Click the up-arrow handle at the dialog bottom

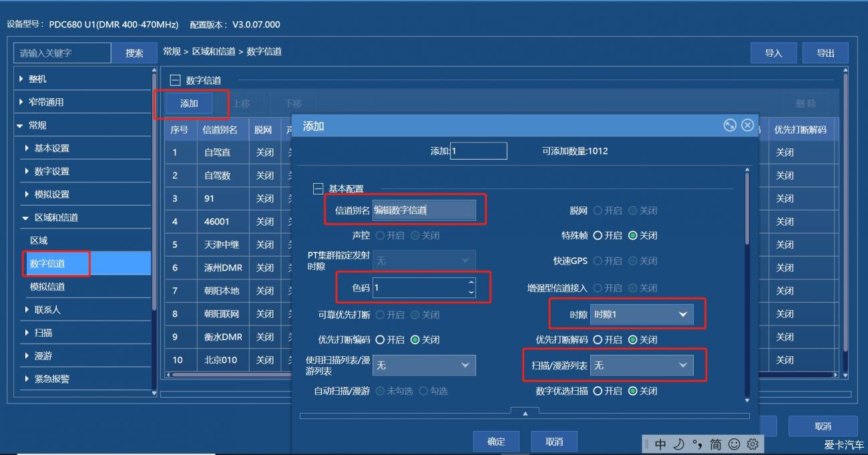(525, 414)
